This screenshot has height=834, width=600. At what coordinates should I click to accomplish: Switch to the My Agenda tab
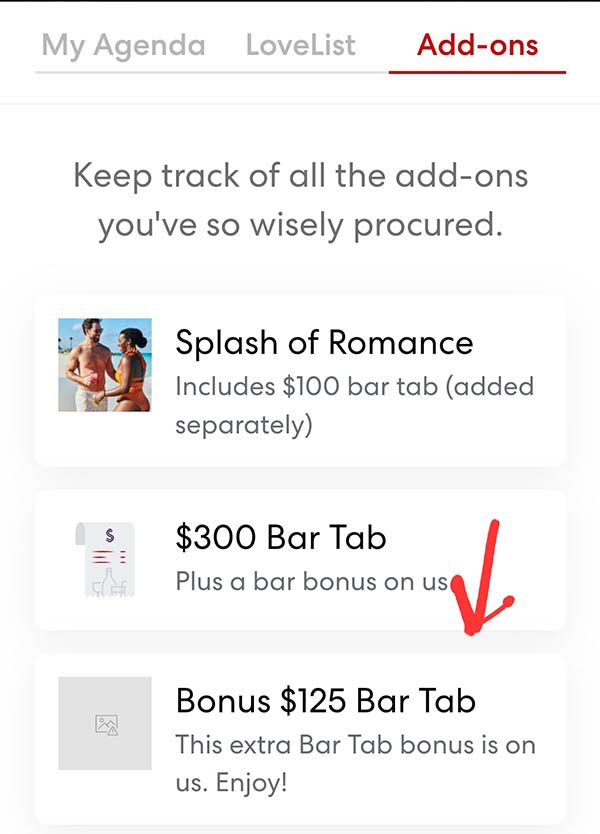pyautogui.click(x=123, y=46)
